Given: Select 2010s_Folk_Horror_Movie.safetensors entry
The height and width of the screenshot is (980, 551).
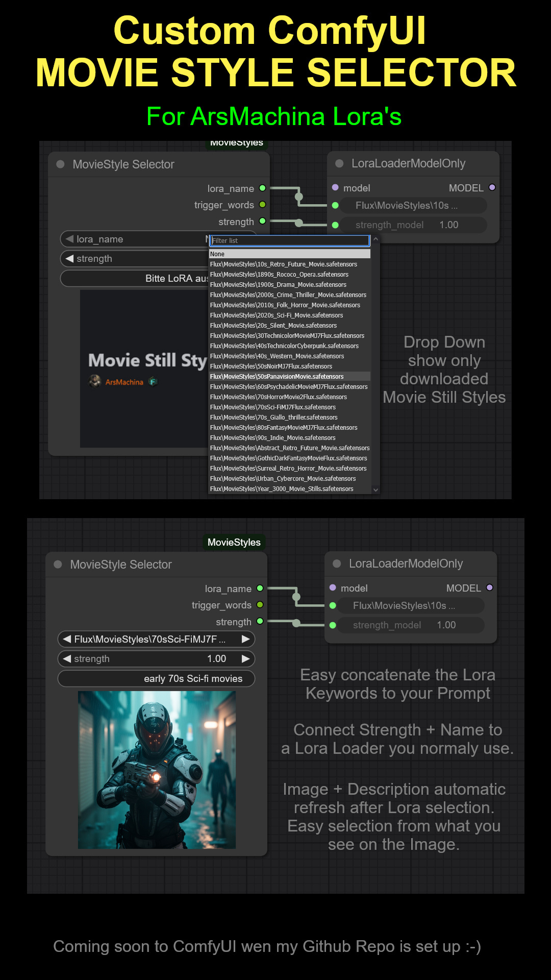Looking at the screenshot, I should pyautogui.click(x=290, y=305).
